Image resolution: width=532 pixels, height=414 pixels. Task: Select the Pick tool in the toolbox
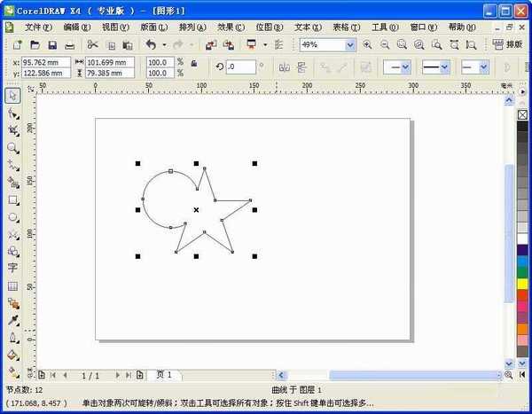pyautogui.click(x=12, y=96)
